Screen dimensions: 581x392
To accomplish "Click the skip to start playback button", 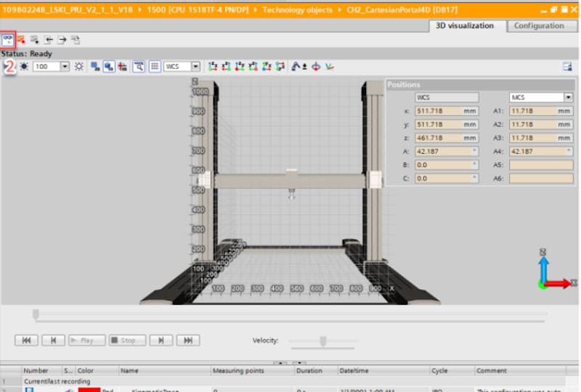I will click(x=26, y=340).
